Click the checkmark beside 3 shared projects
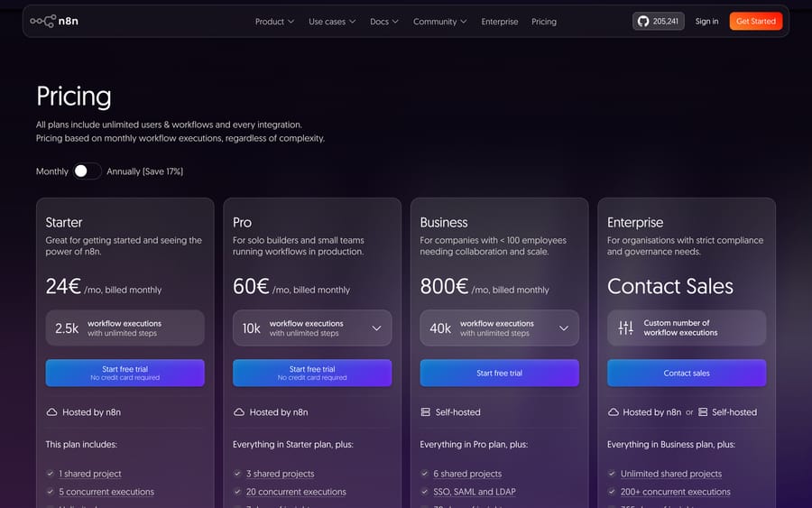The height and width of the screenshot is (508, 812). (x=237, y=474)
